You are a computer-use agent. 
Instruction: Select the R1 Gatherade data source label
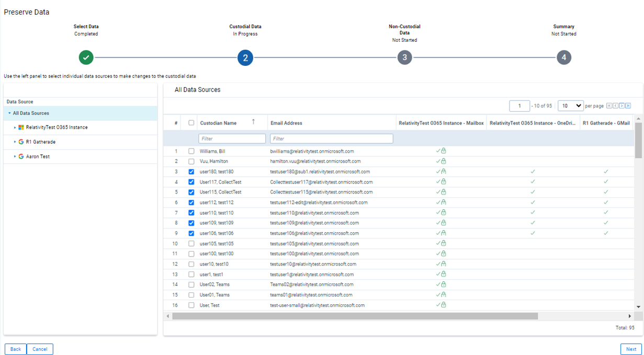pos(41,142)
